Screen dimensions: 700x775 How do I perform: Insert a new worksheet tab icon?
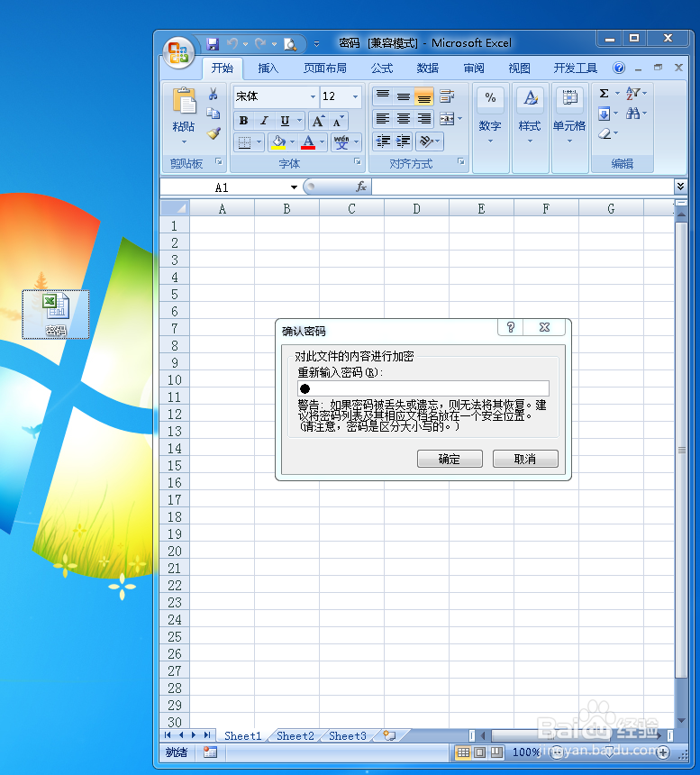390,735
